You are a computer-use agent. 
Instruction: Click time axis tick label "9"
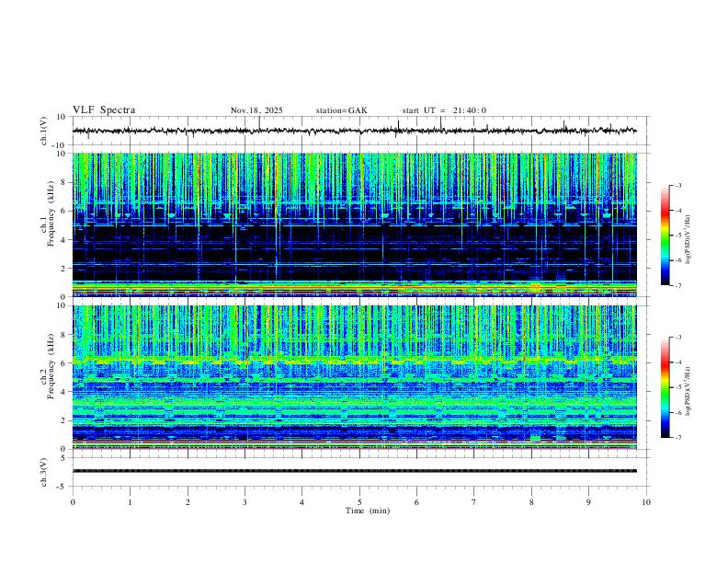[x=588, y=502]
